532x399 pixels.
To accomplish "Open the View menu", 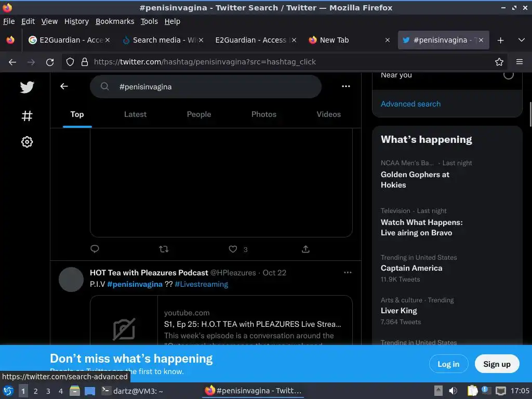I will [49, 21].
